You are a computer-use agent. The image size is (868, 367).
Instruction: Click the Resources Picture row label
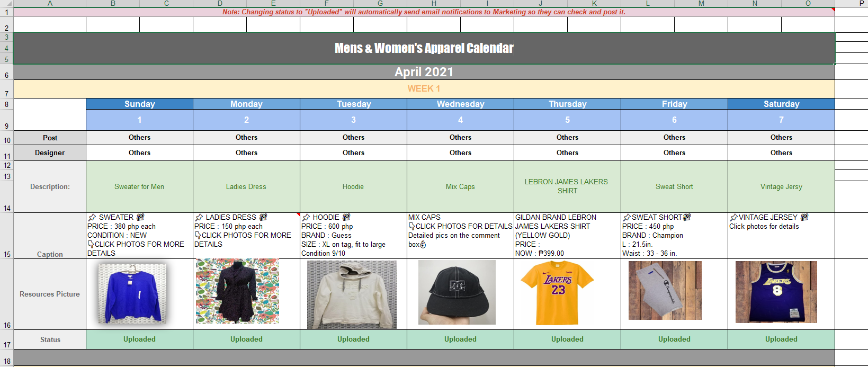click(x=50, y=294)
